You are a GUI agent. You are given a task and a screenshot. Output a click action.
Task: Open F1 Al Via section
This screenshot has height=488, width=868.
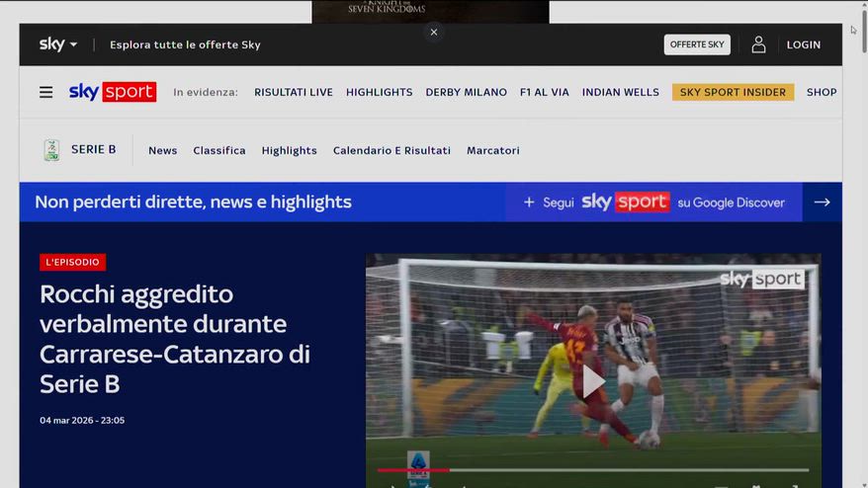point(545,92)
